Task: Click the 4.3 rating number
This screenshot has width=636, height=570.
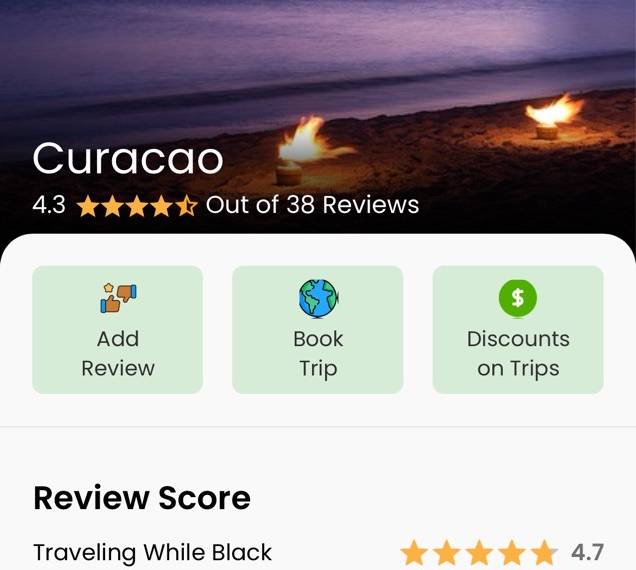Action: pos(49,204)
